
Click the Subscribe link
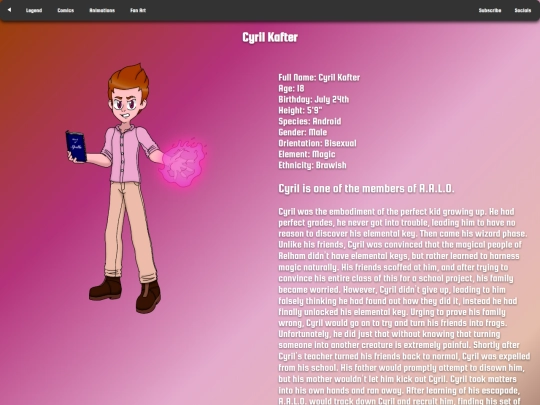[x=490, y=10]
